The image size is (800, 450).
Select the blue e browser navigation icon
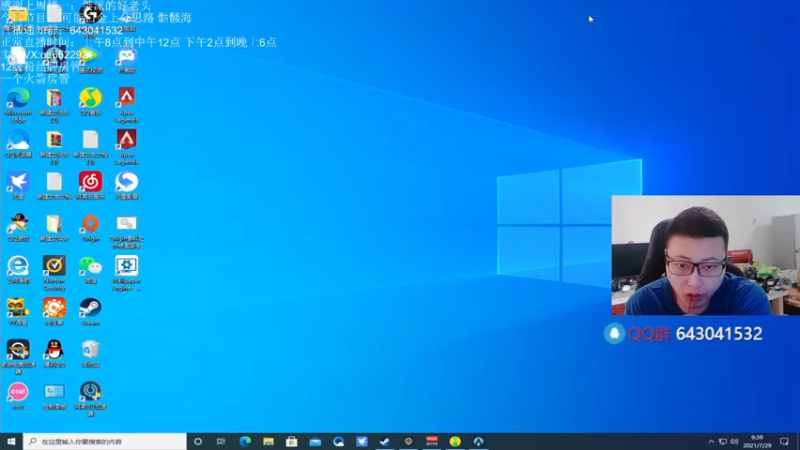(18, 269)
